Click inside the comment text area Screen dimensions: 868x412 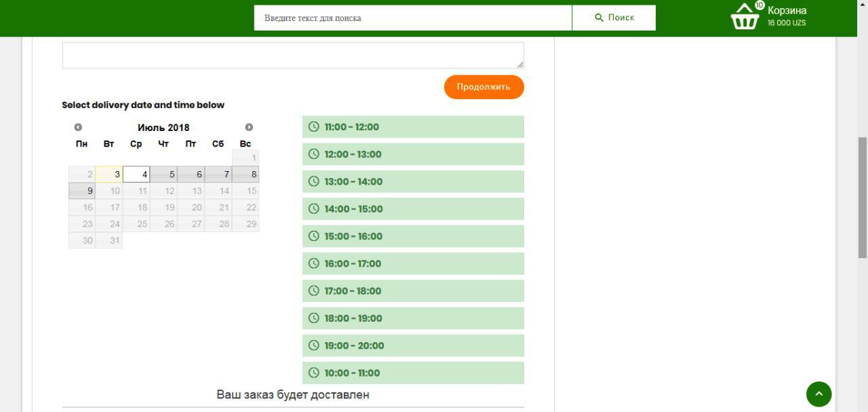click(292, 55)
